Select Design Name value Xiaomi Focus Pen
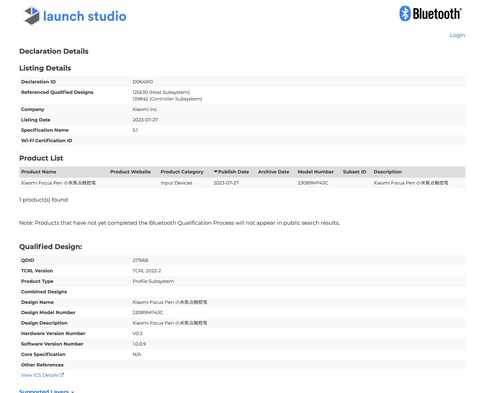Screen dimensions: 480x393 [170, 302]
